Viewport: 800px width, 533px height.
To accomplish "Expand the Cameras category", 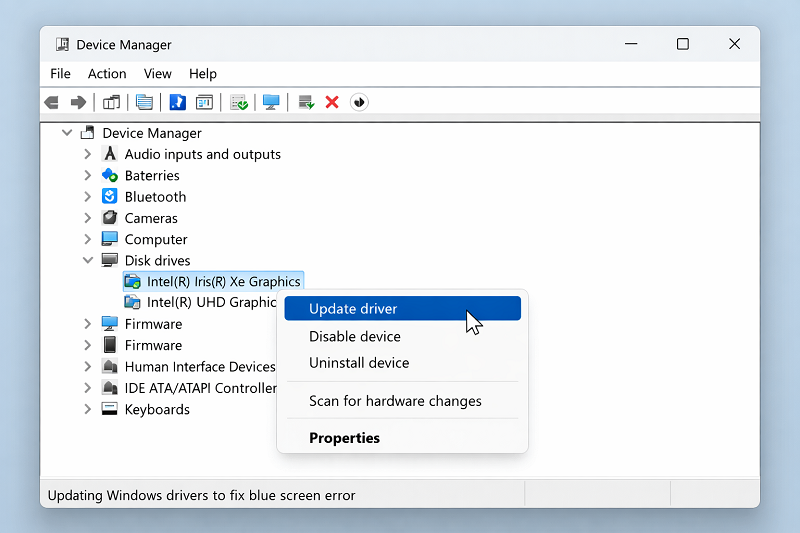I will 88,218.
